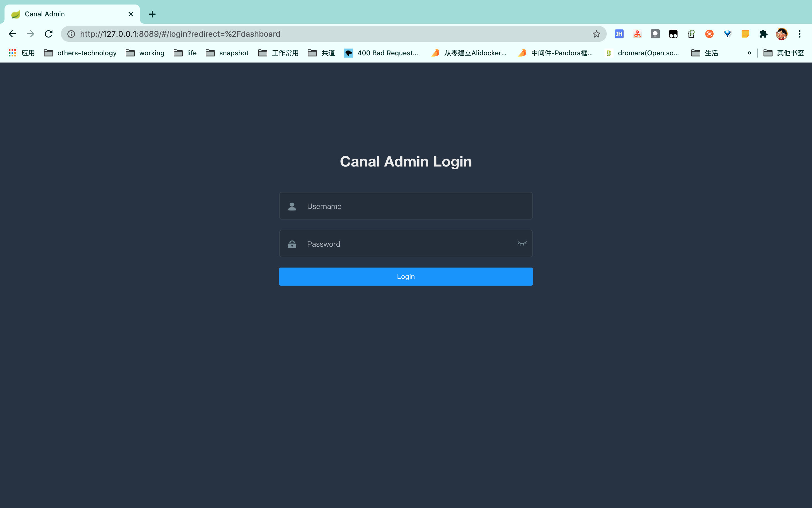Open the 其他书签 bookmark folder
This screenshot has width=812, height=508.
click(x=784, y=53)
